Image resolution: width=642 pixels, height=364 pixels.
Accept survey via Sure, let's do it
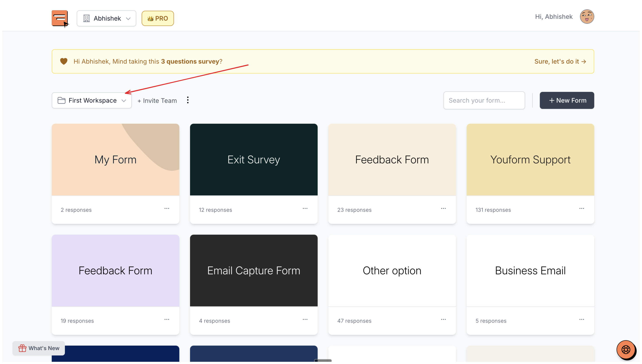click(x=560, y=62)
